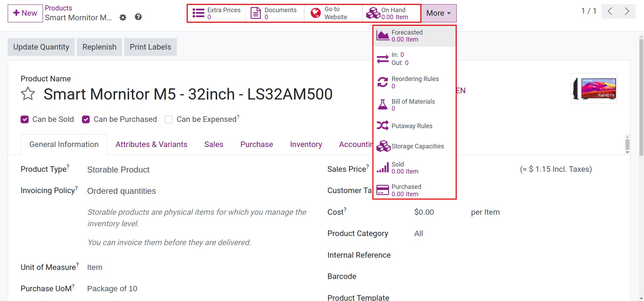This screenshot has height=301, width=644.
Task: Open the Attributes & Variants tab
Action: pos(151,145)
